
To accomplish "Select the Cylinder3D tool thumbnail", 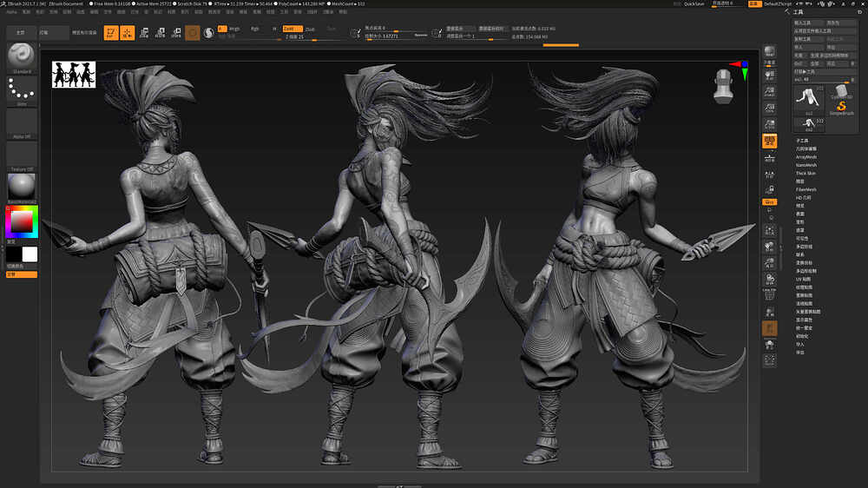I will pos(841,91).
